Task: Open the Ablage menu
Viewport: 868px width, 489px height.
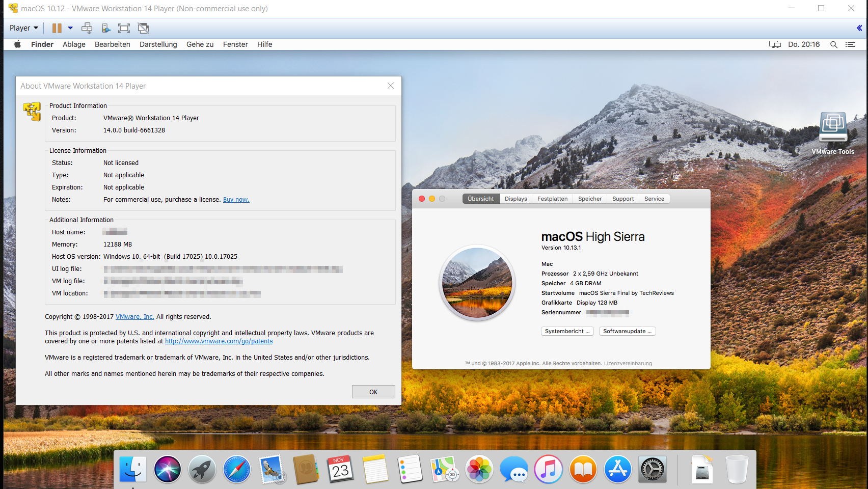Action: (x=74, y=44)
